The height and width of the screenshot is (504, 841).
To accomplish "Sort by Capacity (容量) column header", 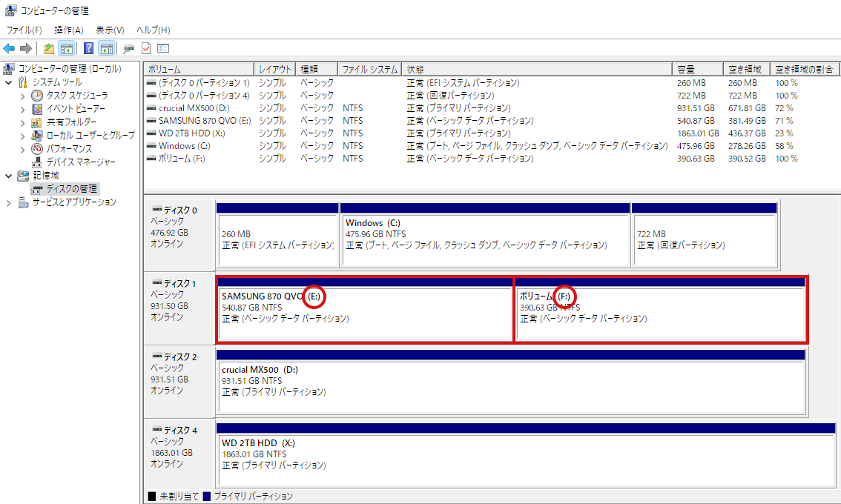I will point(697,69).
